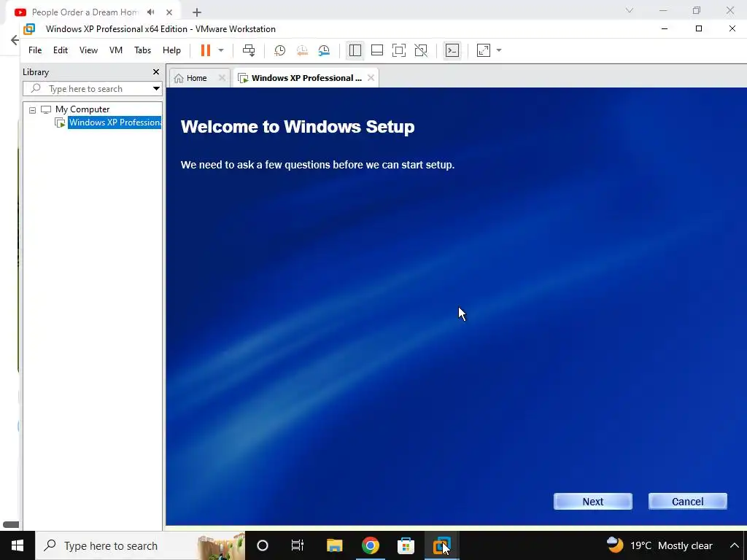Pause the virtual machine with the orange pause icon
The width and height of the screenshot is (747, 560).
click(205, 50)
